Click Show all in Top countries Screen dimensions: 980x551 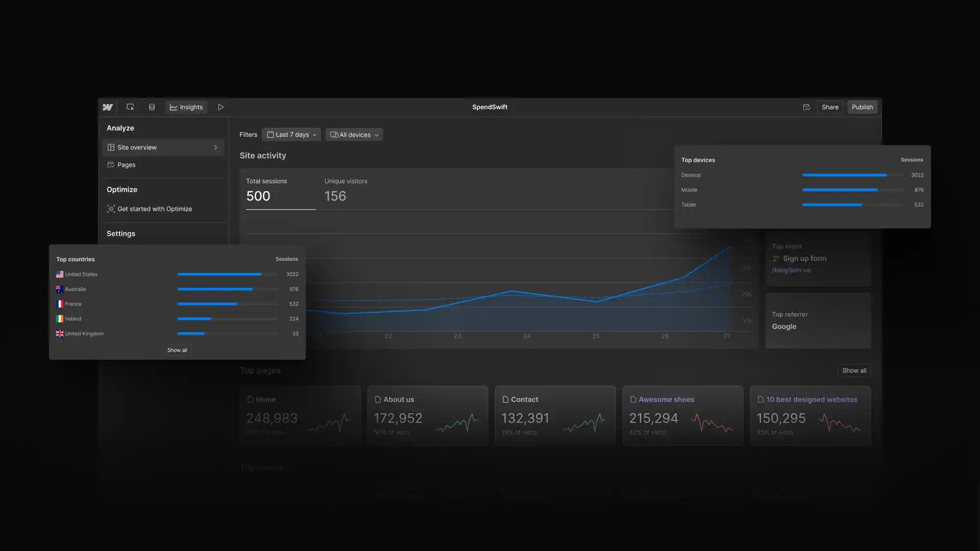click(177, 350)
